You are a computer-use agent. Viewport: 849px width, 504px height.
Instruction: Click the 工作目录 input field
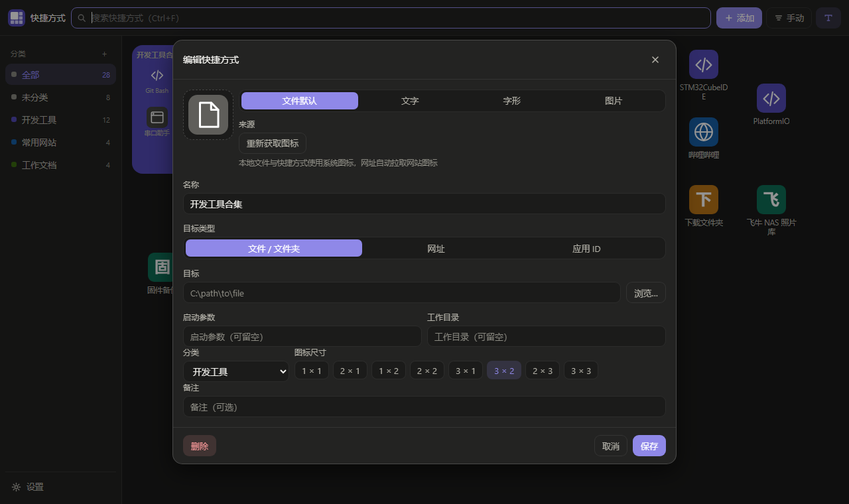(x=547, y=336)
